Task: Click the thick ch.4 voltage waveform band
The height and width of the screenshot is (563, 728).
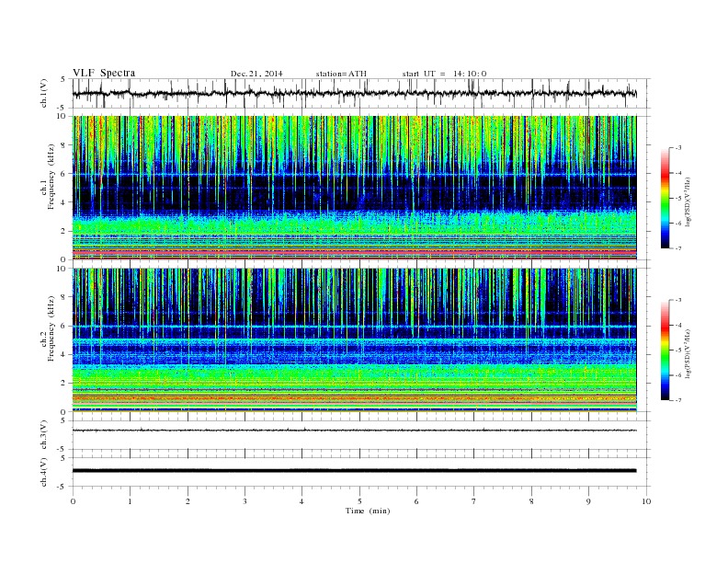Action: (x=354, y=471)
